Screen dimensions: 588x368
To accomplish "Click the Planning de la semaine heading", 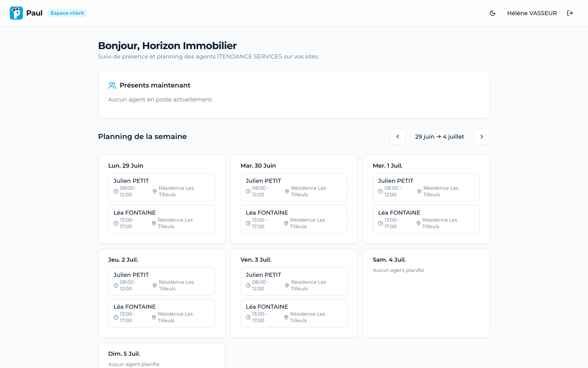I will coord(142,137).
